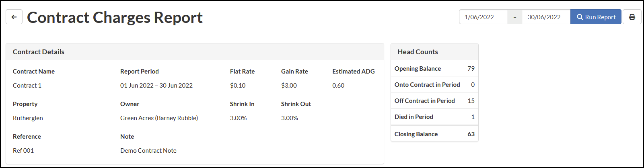
Task: Click the Green Acres (Barney Rubble) owner
Action: (159, 118)
